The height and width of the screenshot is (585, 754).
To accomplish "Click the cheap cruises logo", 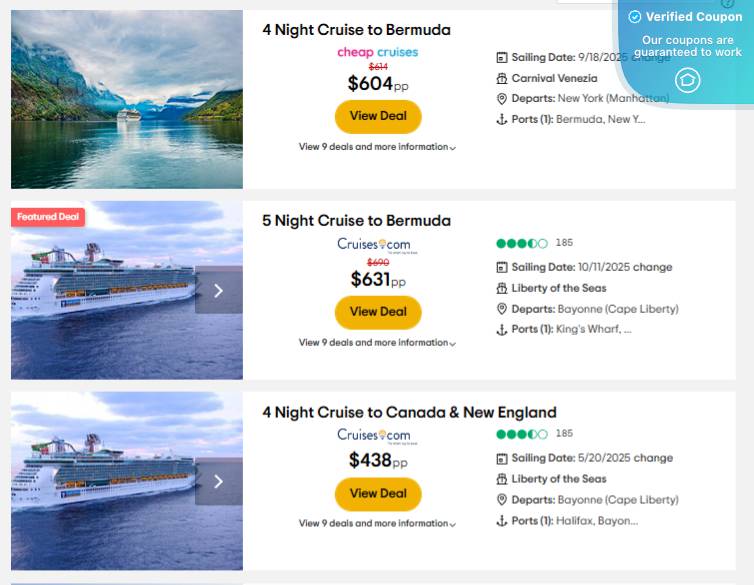I will (378, 52).
